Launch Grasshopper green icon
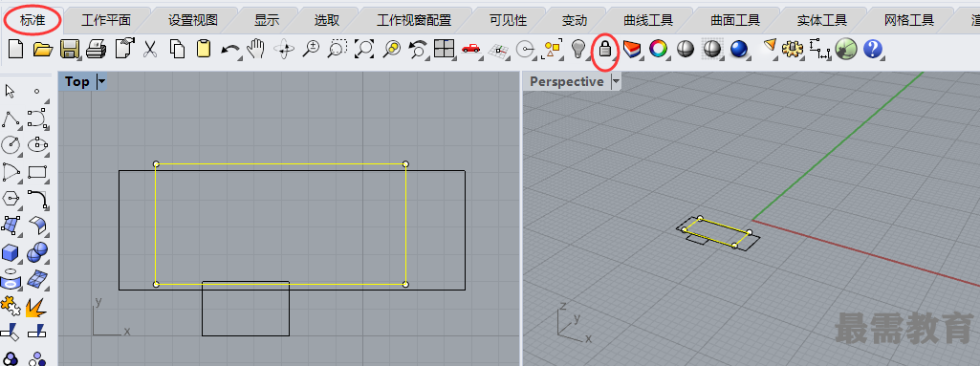The image size is (980, 366). coord(845,49)
